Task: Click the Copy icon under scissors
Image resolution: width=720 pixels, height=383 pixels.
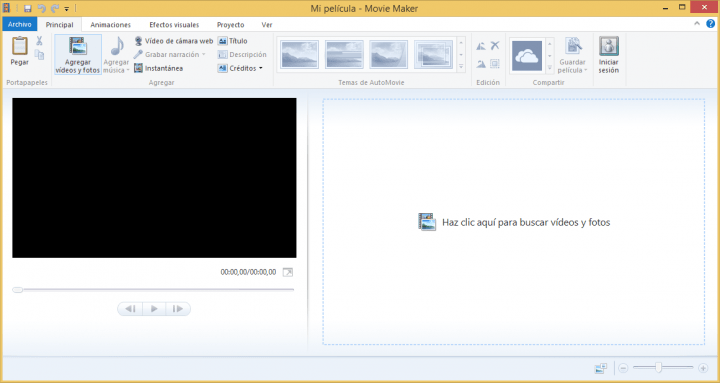Action: (x=39, y=55)
